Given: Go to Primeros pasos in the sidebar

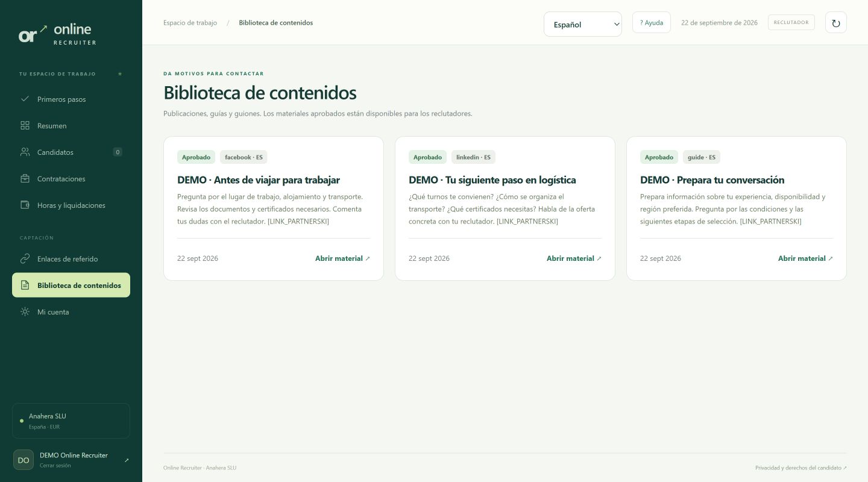Looking at the screenshot, I should [x=71, y=99].
